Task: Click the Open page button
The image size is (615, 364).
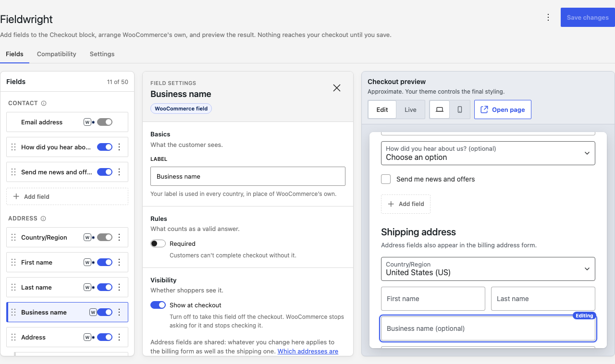Action: [503, 109]
